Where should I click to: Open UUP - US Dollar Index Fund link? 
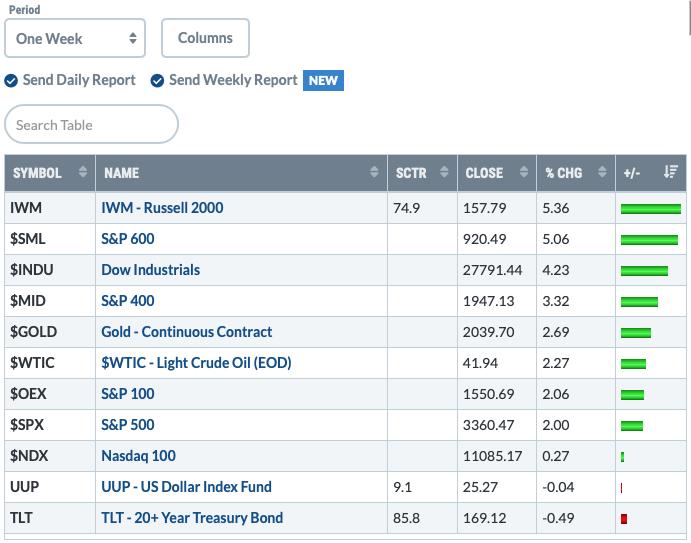point(186,487)
